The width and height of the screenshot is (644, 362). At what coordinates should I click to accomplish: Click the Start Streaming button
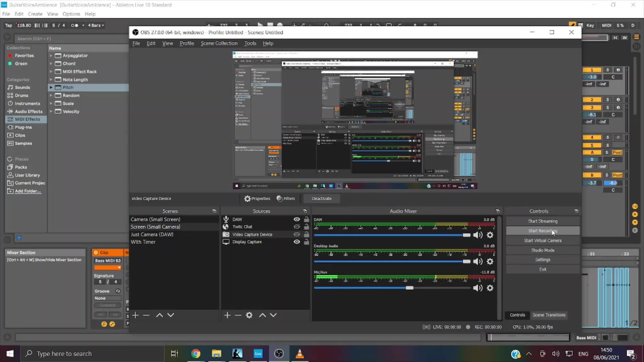click(x=543, y=221)
